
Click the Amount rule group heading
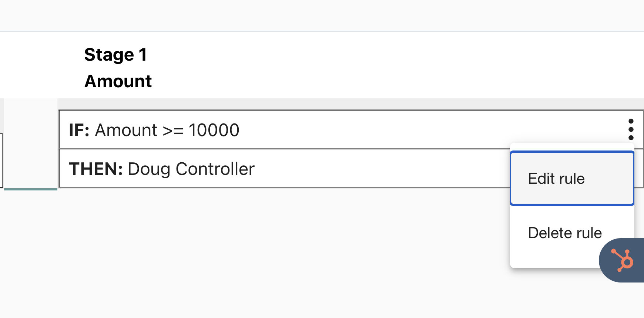[x=118, y=81]
